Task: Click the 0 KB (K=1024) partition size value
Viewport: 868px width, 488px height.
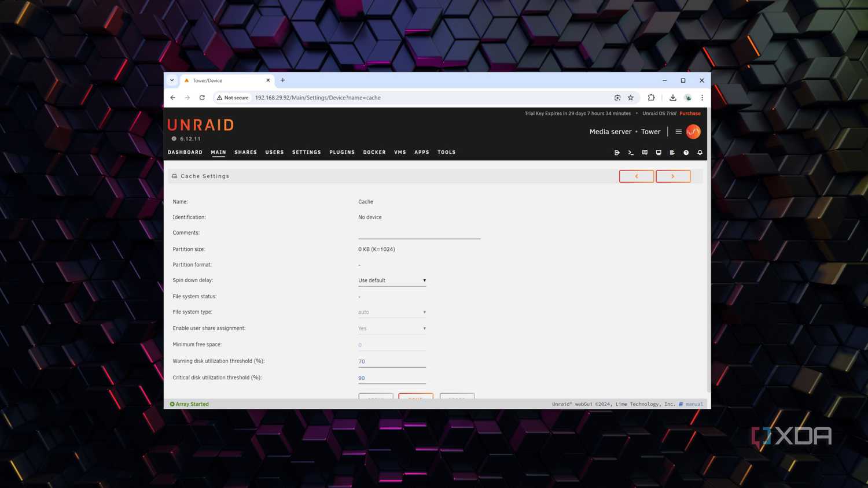Action: (x=377, y=249)
